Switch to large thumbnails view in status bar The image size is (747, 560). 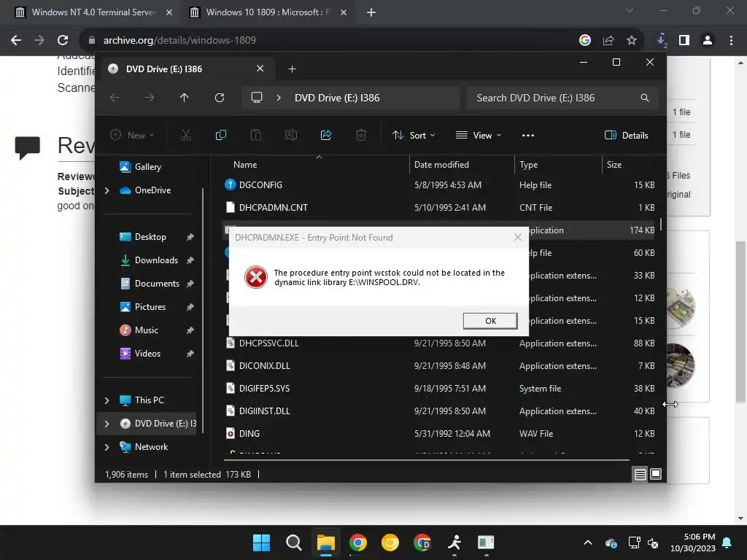pyautogui.click(x=656, y=474)
